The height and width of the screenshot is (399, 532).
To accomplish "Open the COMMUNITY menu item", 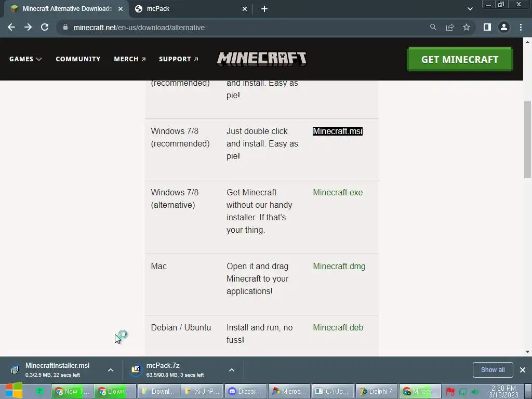I will point(78,59).
